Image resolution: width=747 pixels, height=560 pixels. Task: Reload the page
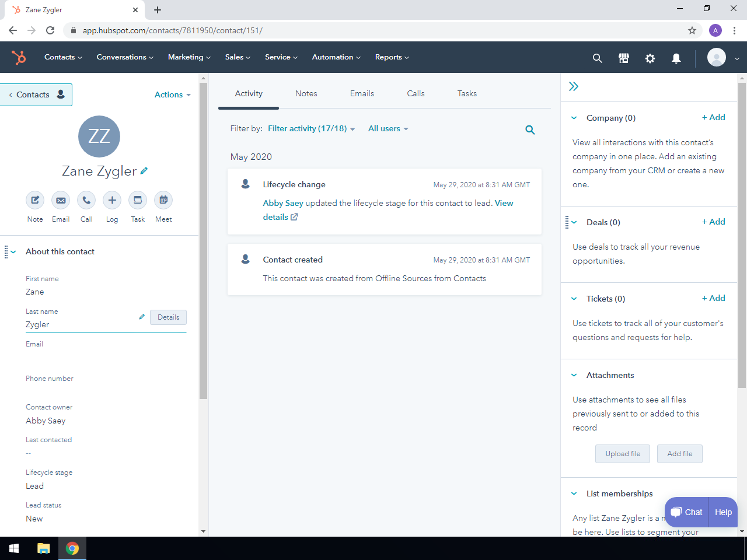(x=50, y=30)
